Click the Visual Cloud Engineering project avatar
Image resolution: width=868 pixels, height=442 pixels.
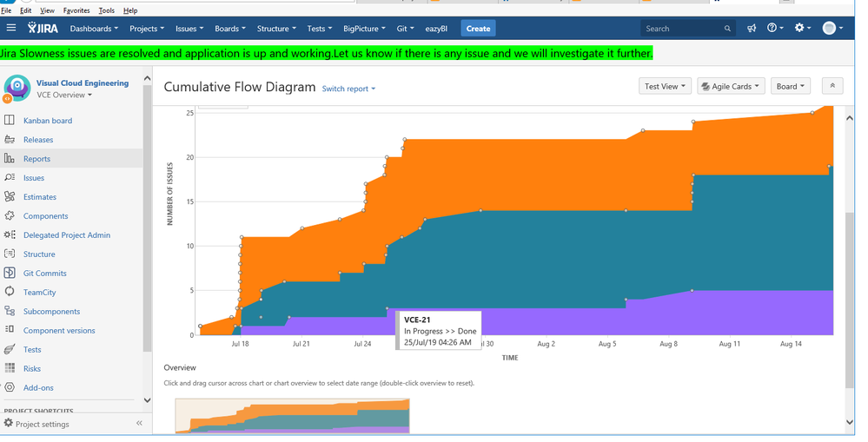pos(17,89)
